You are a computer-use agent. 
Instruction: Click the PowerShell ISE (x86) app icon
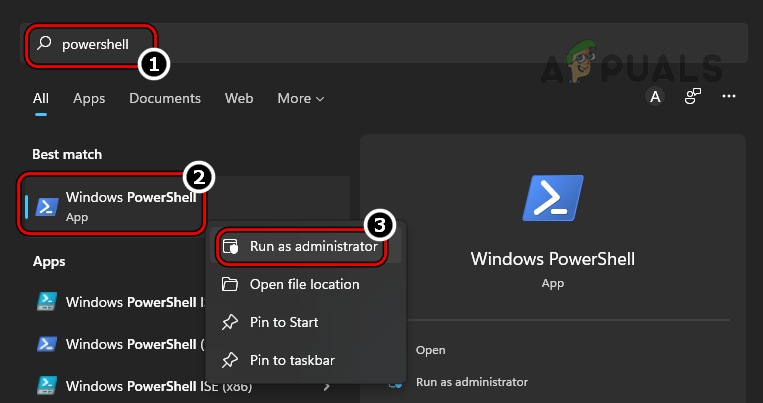(46, 385)
